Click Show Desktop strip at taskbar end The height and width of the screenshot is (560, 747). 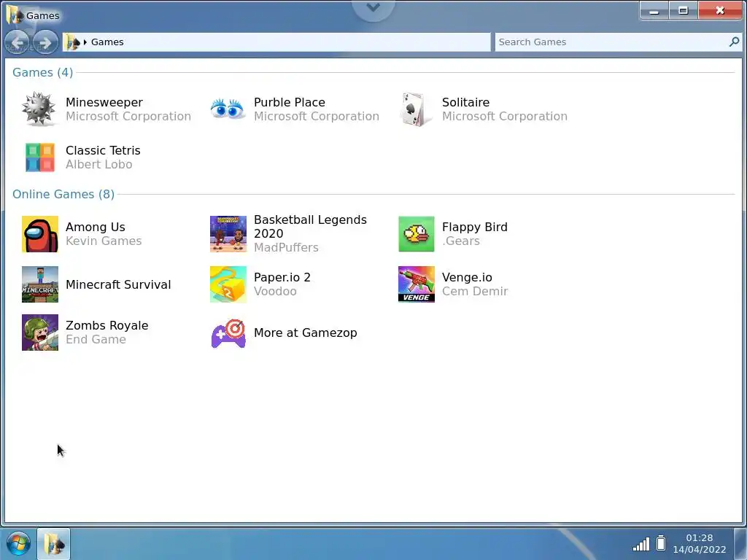click(740, 544)
